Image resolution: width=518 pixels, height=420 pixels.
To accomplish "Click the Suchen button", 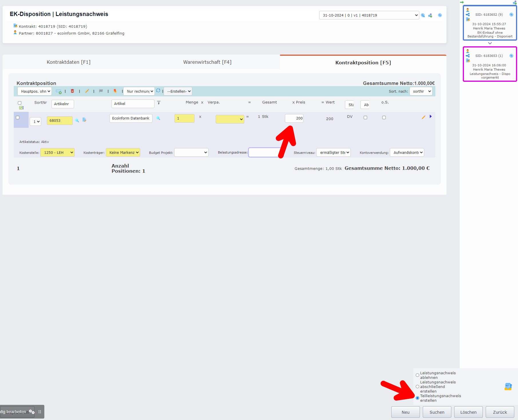I will pos(437,412).
